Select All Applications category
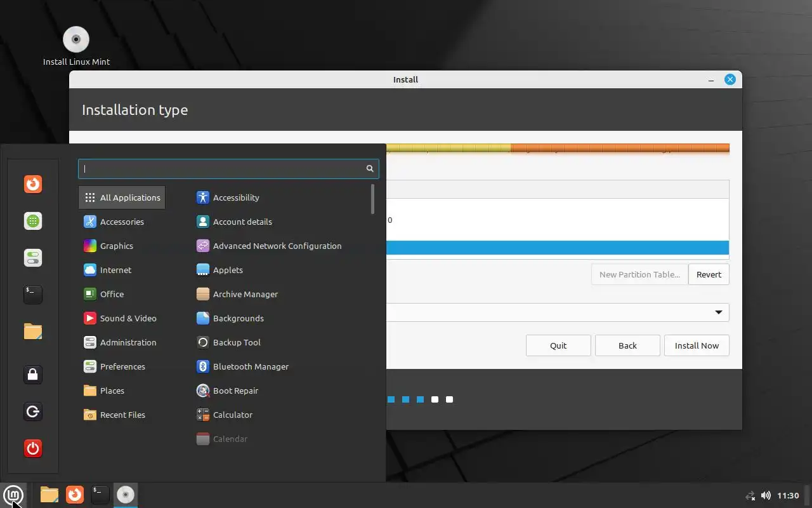Screen dimensions: 812x508 (x=122, y=197)
